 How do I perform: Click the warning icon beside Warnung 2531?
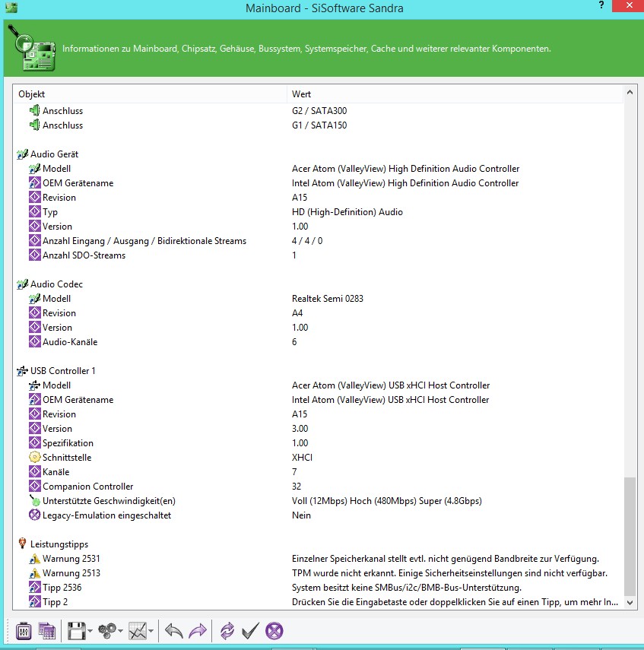(x=35, y=559)
